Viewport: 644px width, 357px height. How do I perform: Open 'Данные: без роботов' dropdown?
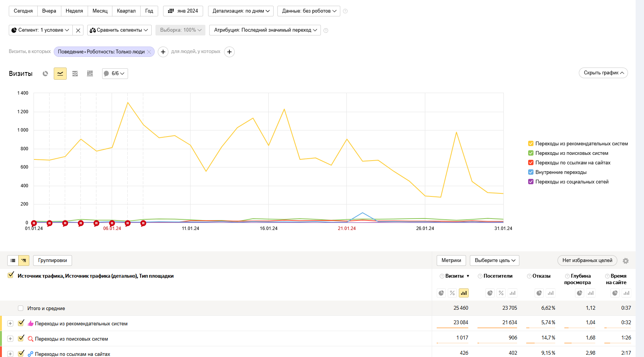coord(309,11)
